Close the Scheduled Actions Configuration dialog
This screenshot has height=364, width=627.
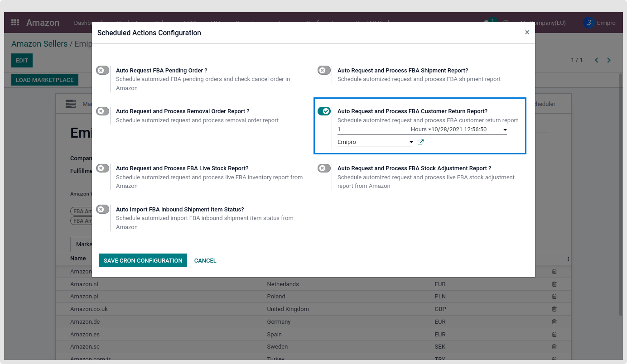[527, 33]
